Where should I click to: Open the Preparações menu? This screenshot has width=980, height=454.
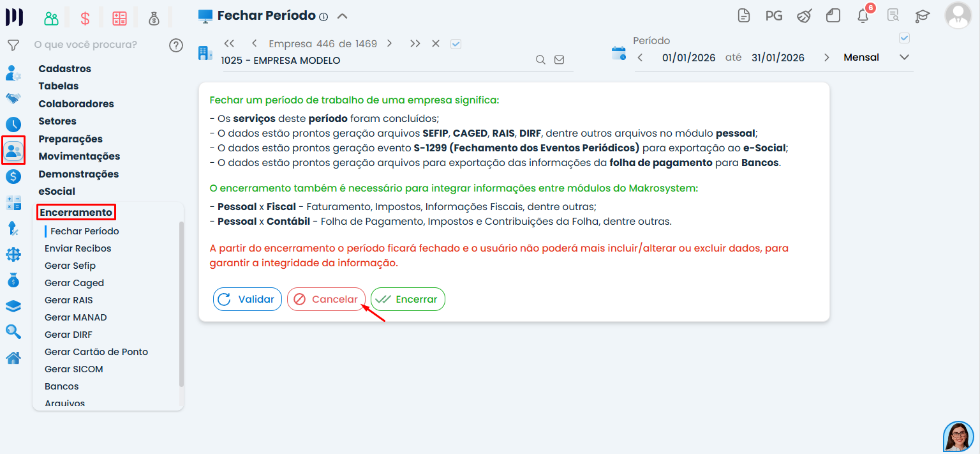pyautogui.click(x=71, y=139)
